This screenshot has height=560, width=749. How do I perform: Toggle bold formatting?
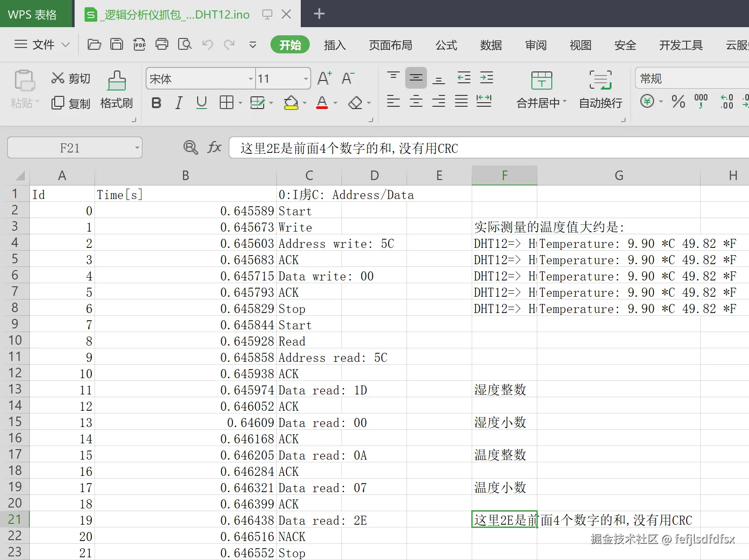[x=156, y=103]
